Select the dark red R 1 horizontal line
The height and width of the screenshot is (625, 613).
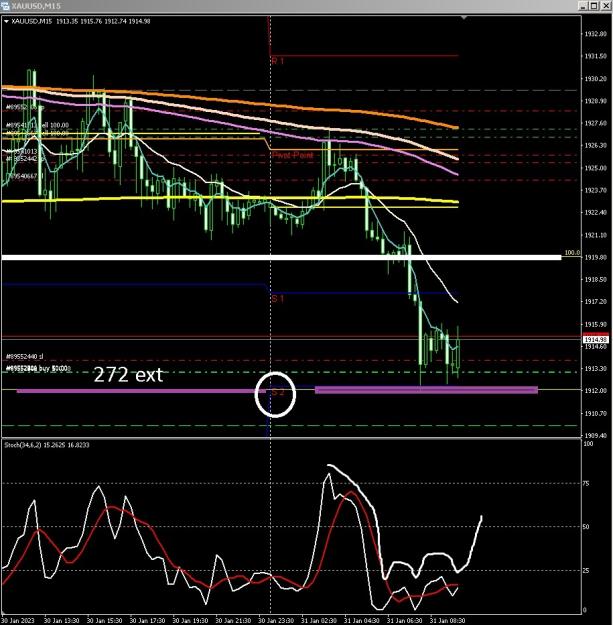click(365, 55)
